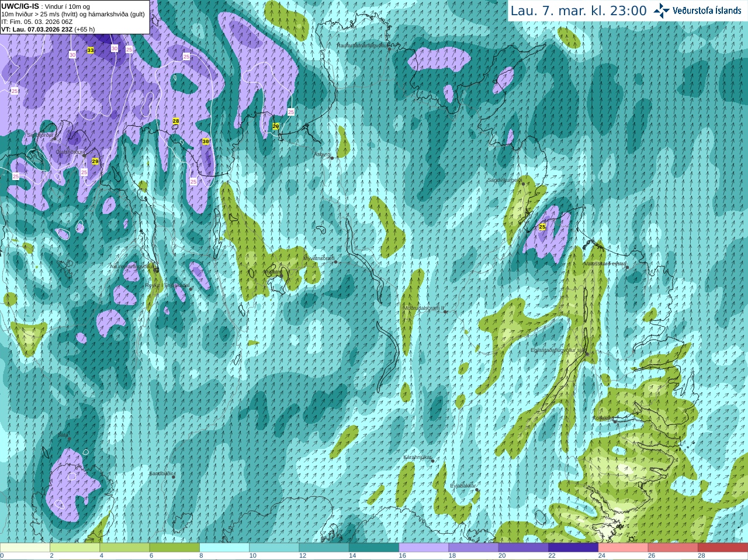Click the yellow 28 gust marker
The width and height of the screenshot is (748, 560).
175,121
